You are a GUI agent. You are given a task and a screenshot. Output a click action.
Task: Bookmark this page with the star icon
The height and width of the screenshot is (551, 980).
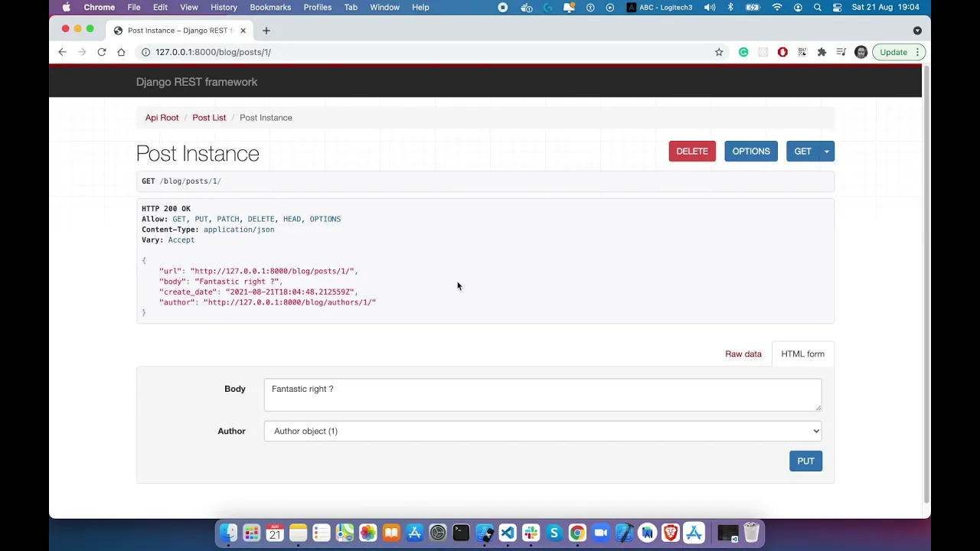click(719, 52)
